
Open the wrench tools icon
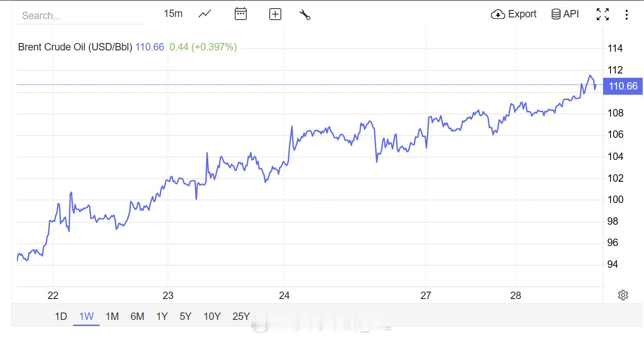(305, 14)
